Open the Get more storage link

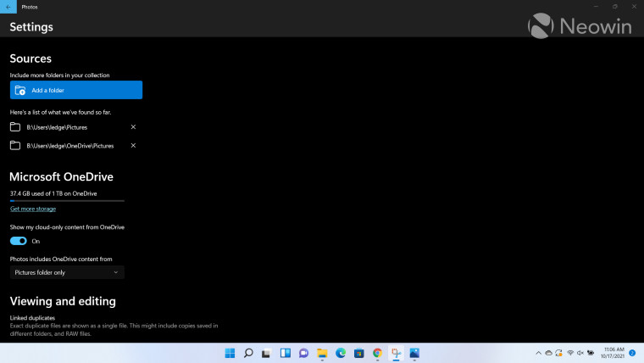(x=33, y=209)
